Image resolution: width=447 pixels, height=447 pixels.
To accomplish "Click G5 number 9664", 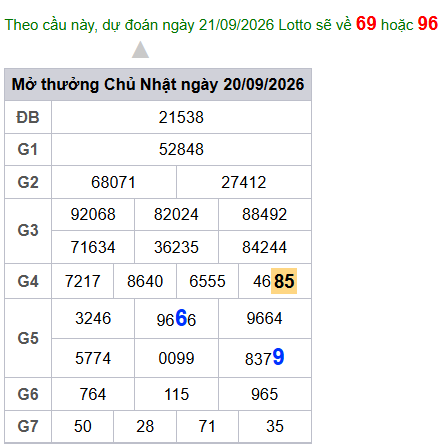I will (x=265, y=318).
